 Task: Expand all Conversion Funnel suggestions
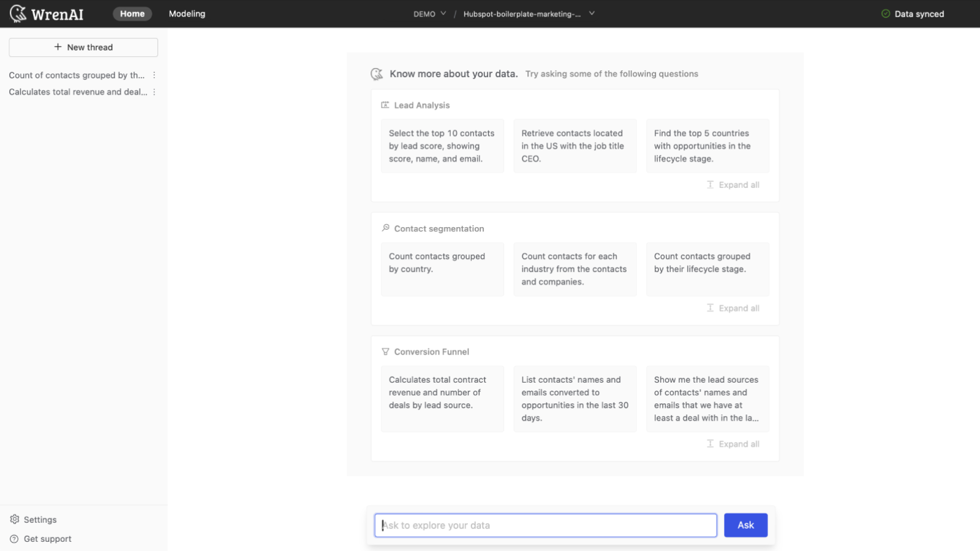coord(733,443)
